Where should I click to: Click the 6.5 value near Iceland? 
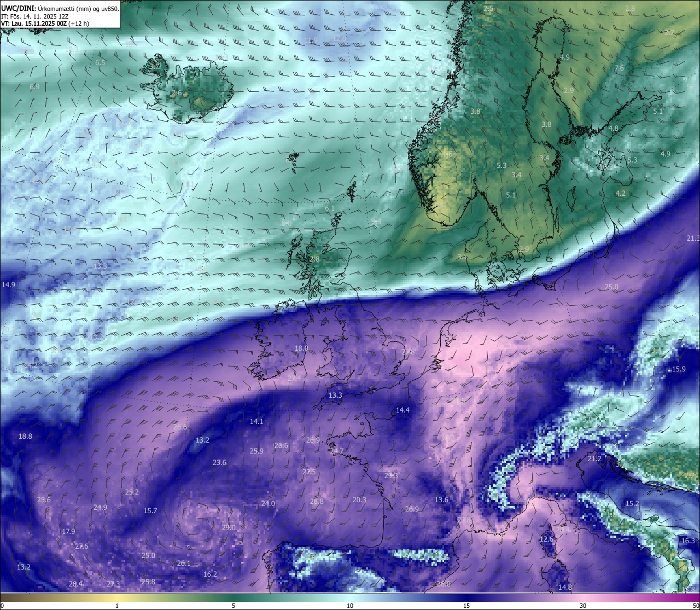click(x=100, y=63)
